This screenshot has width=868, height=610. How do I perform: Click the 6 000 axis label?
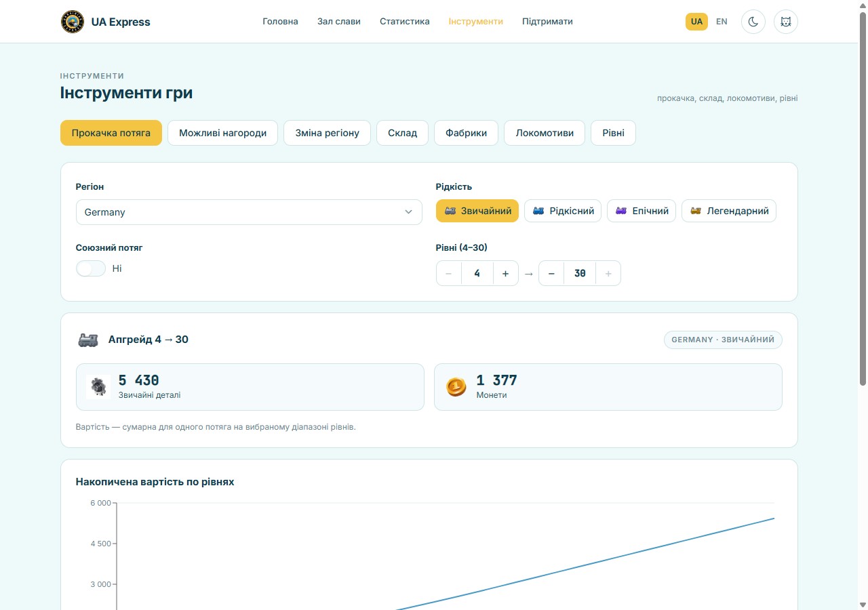point(100,503)
